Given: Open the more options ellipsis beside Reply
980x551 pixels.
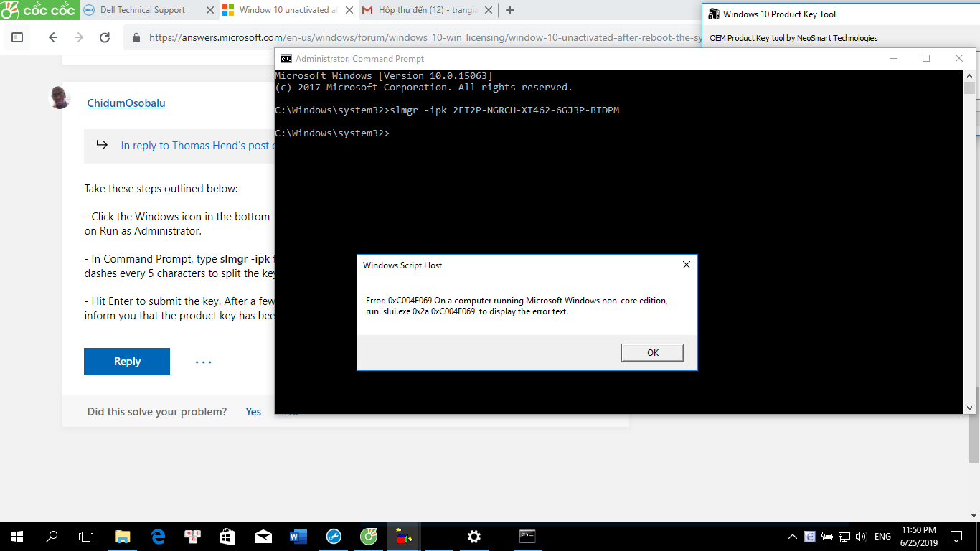Looking at the screenshot, I should click(x=204, y=362).
